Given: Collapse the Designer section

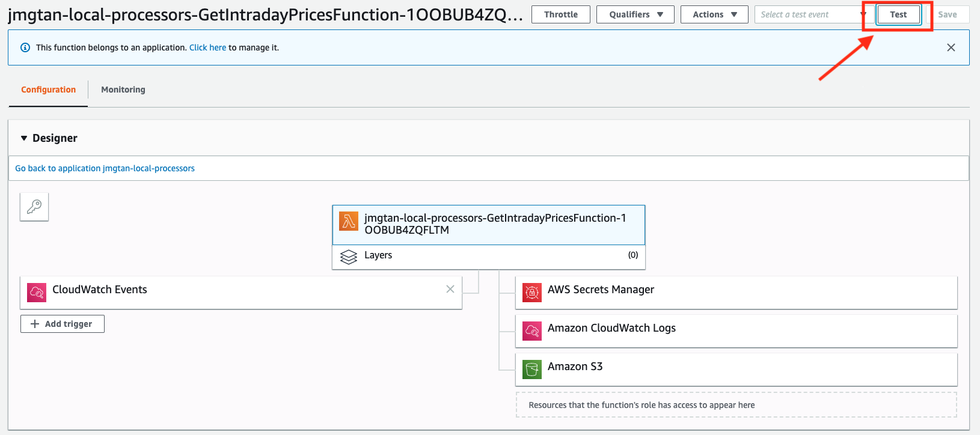Looking at the screenshot, I should (24, 138).
